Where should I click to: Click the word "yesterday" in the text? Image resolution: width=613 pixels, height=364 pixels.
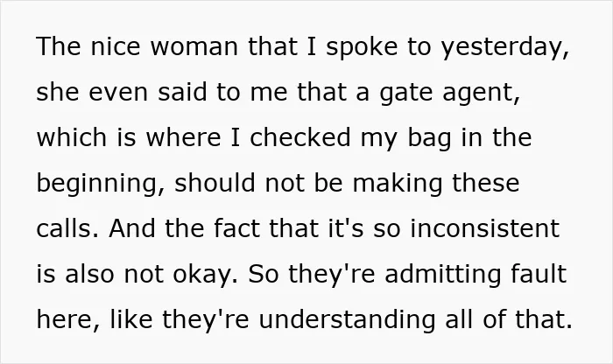pos(503,48)
